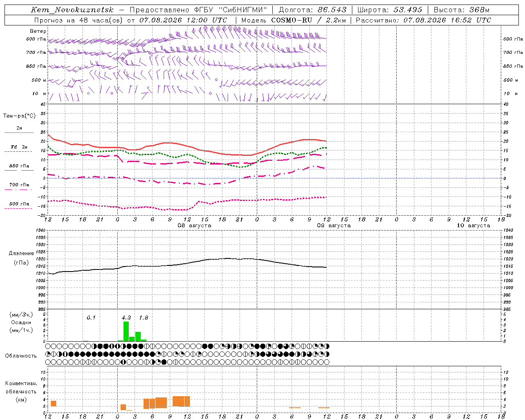Click the Облачность cloudiness label
The height and width of the screenshot is (420, 525).
click(x=21, y=356)
